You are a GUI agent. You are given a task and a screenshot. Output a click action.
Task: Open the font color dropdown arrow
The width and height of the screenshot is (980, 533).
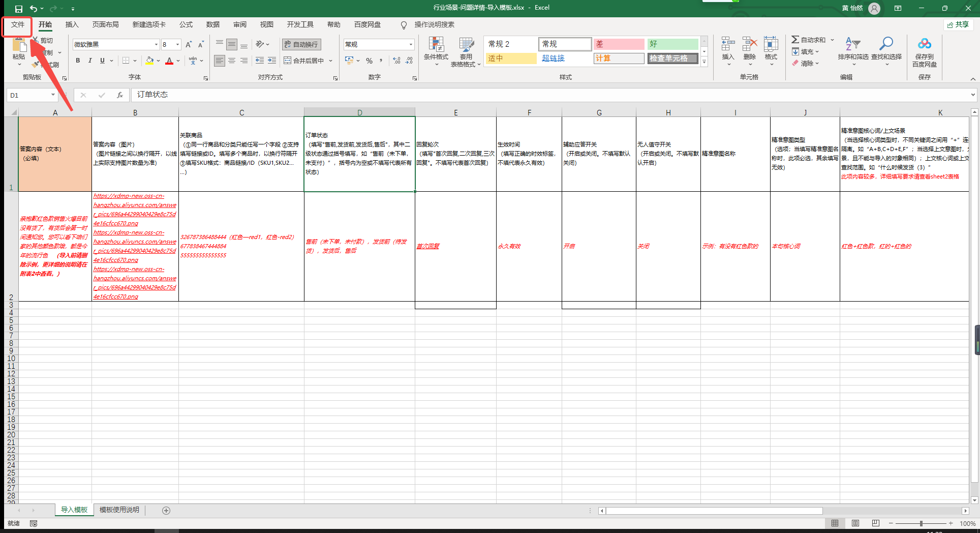(178, 61)
